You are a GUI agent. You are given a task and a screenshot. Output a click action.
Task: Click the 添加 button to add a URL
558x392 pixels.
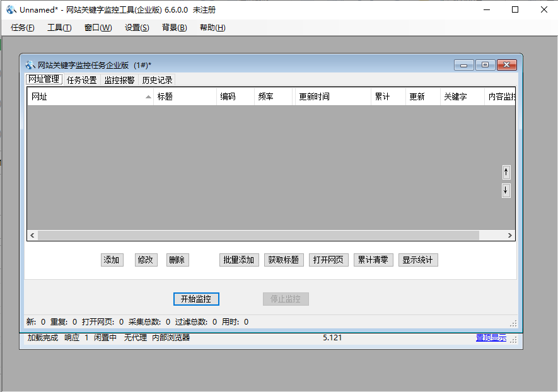(112, 260)
